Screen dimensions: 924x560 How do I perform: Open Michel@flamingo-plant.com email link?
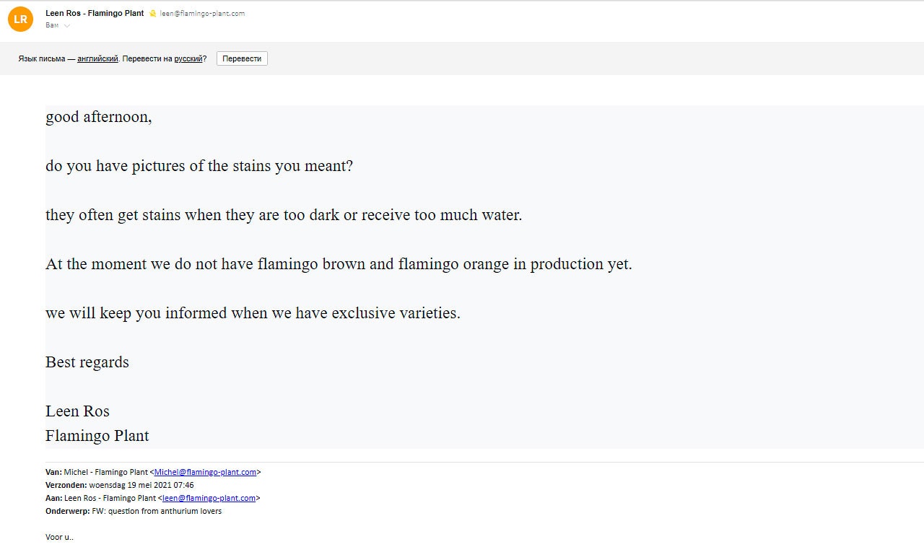(x=205, y=472)
